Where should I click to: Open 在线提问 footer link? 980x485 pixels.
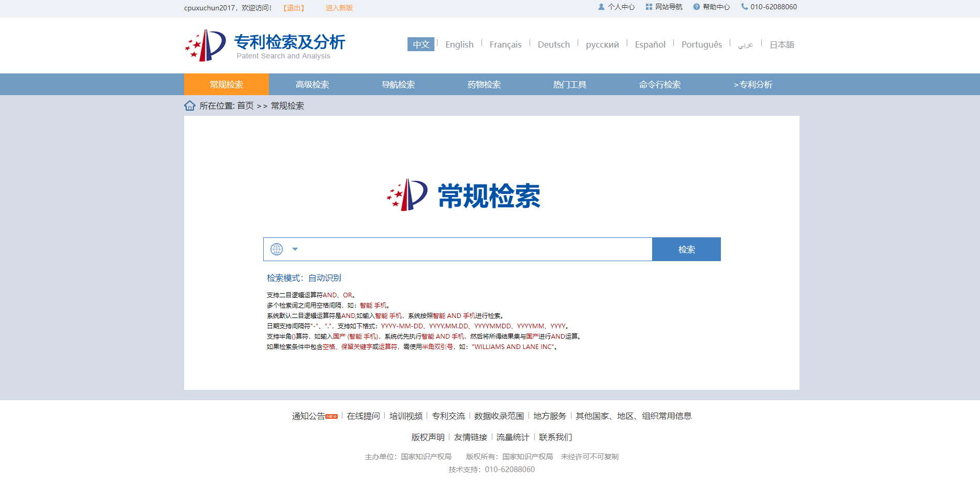click(x=363, y=416)
